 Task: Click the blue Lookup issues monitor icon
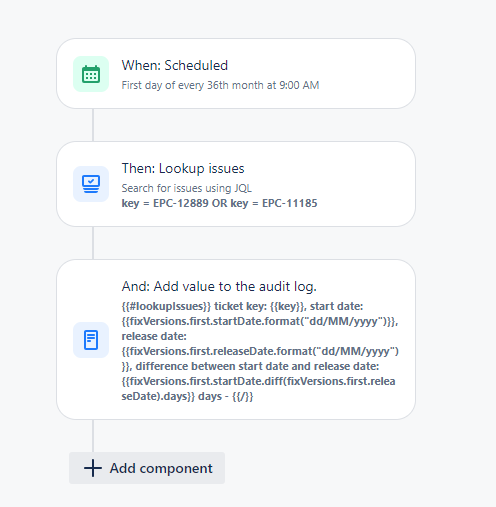tap(91, 184)
